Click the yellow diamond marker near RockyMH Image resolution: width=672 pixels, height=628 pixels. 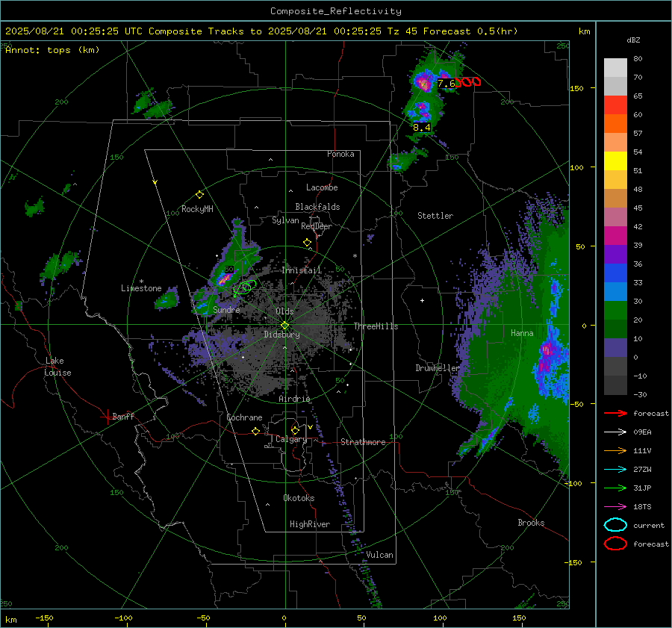[199, 195]
